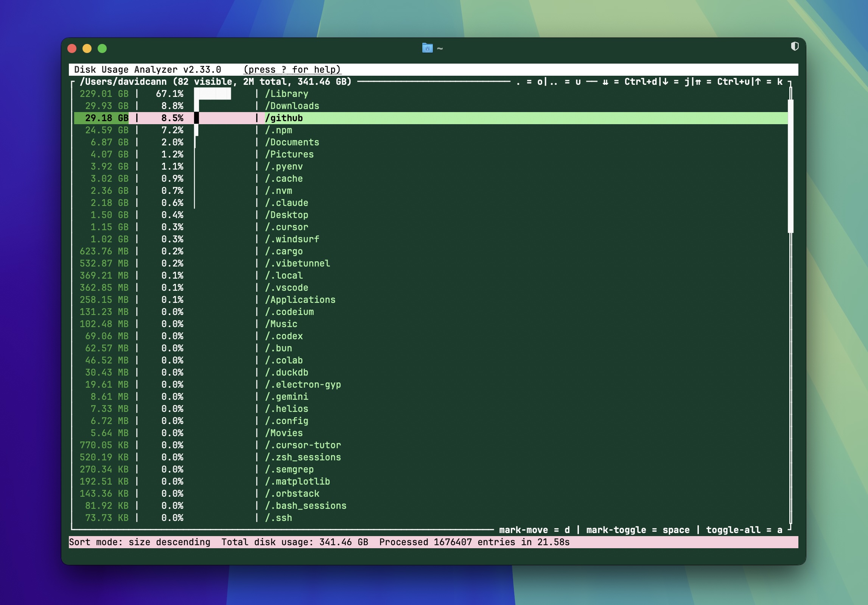Click the green fullscreen window button
868x605 pixels.
tap(102, 48)
